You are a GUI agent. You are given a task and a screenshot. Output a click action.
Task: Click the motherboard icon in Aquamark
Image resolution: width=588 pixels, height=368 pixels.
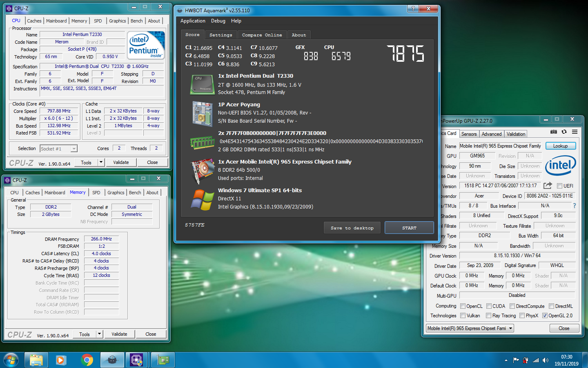[203, 114]
